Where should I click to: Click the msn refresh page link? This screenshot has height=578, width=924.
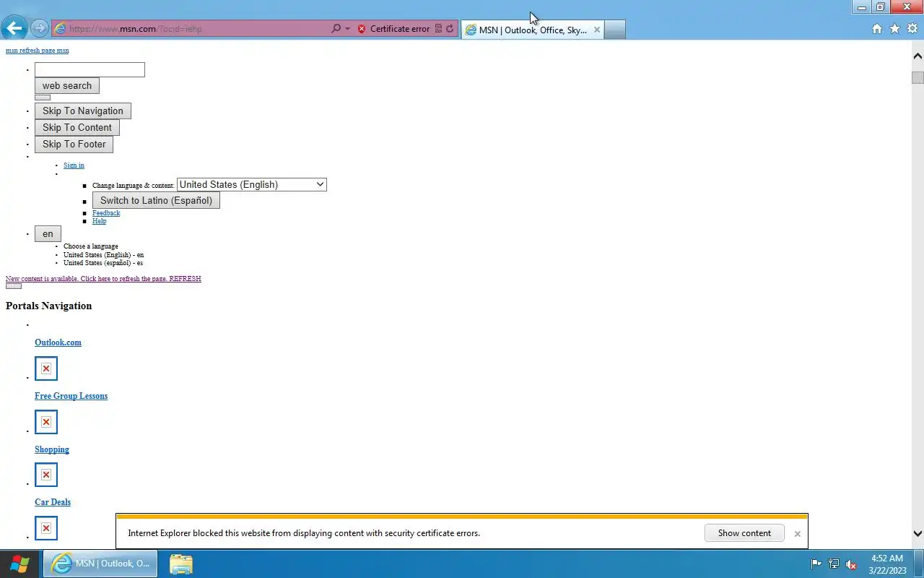38,51
